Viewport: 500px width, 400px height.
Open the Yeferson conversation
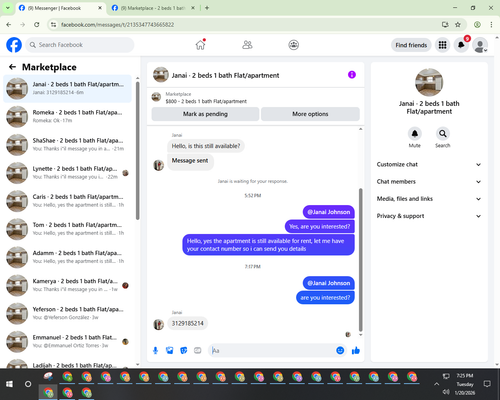tap(68, 313)
